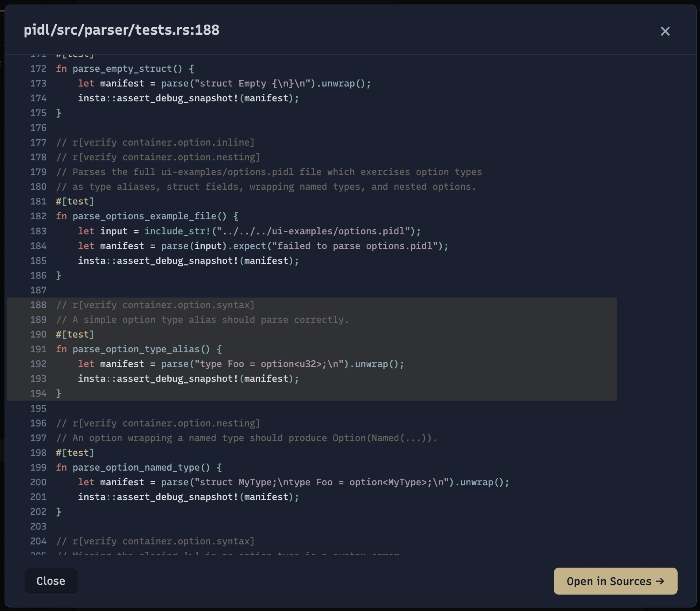Click the parse_option_type_alias function name
700x611 pixels.
(x=136, y=349)
